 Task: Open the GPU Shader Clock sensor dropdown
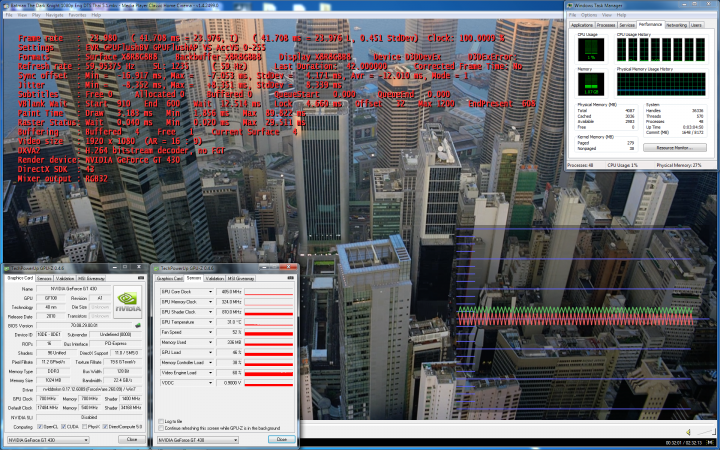tap(210, 312)
